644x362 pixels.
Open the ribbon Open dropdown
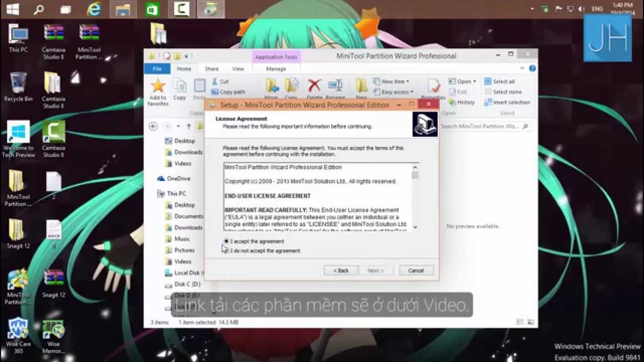(x=462, y=81)
